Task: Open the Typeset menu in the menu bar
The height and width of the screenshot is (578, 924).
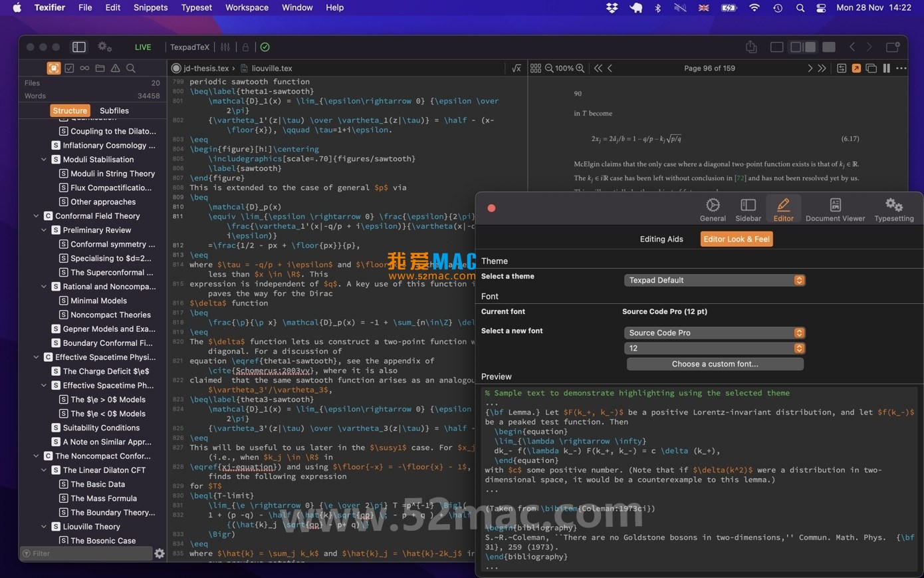Action: click(x=196, y=7)
